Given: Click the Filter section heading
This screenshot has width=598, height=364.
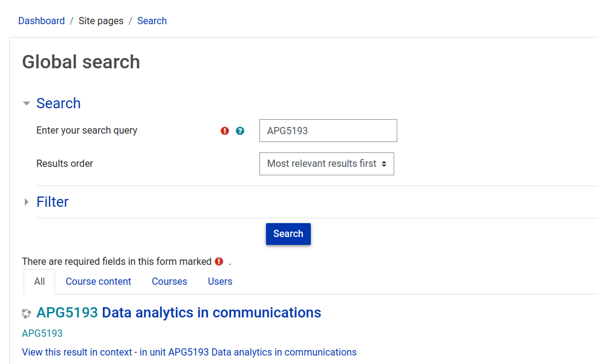Looking at the screenshot, I should 52,202.
